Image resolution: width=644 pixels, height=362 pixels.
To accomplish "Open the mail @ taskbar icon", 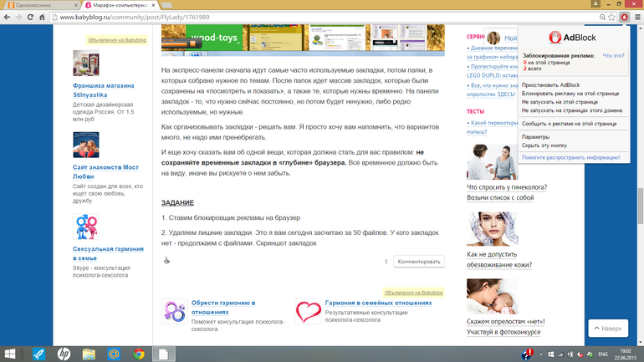I will coord(114,354).
